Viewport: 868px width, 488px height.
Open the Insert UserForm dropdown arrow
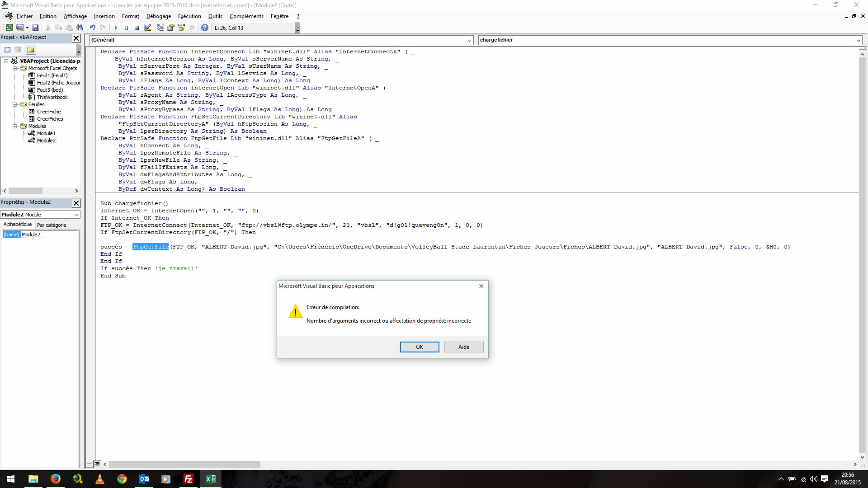(27, 28)
